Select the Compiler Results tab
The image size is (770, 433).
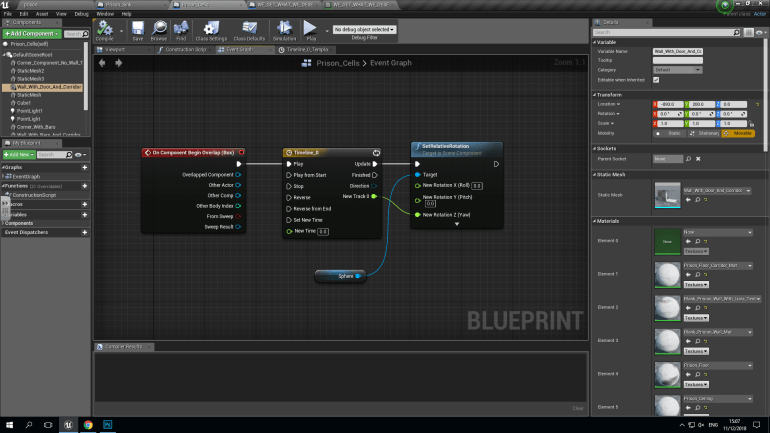[123, 347]
